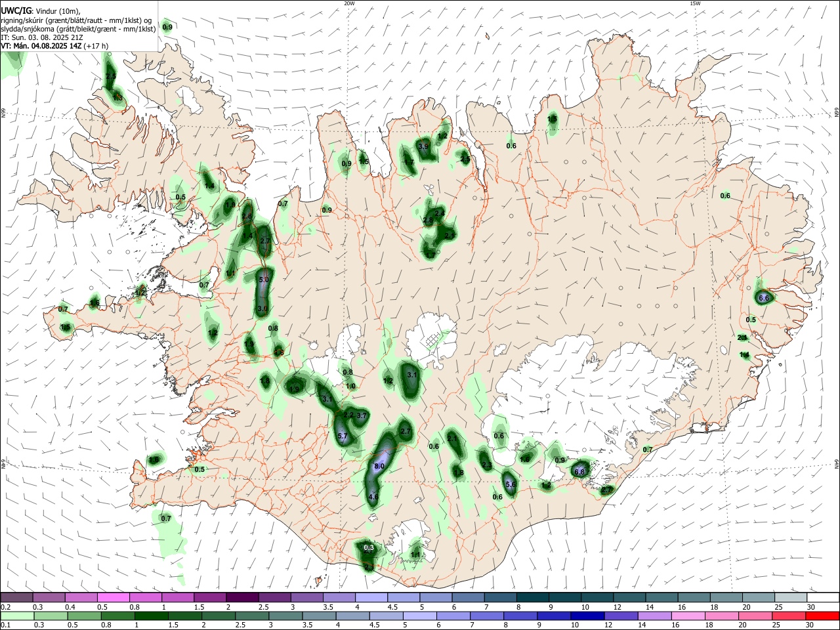840x630 pixels.
Task: Select the rigning/skúrir legend description line
Action: click(76, 20)
